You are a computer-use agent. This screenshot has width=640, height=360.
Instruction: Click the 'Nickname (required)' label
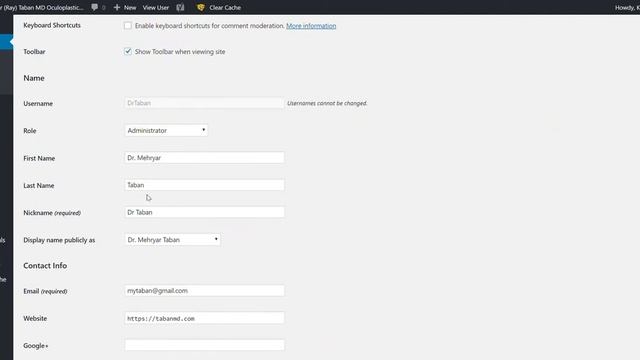52,213
